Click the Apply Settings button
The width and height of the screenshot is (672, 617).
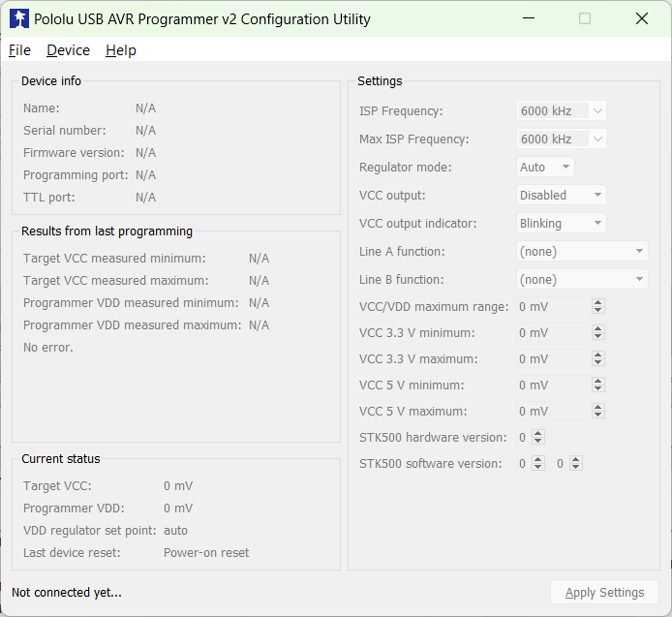(604, 593)
